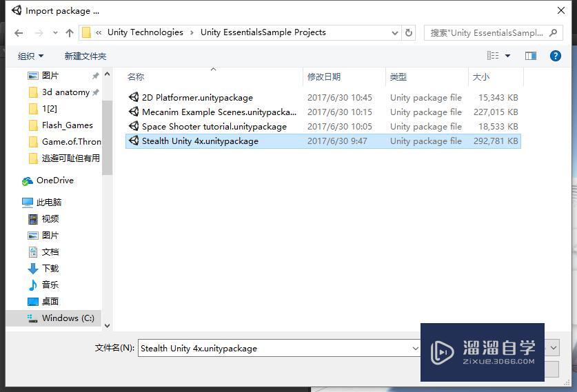Open help with the question mark icon
The image size is (577, 392).
(x=556, y=56)
